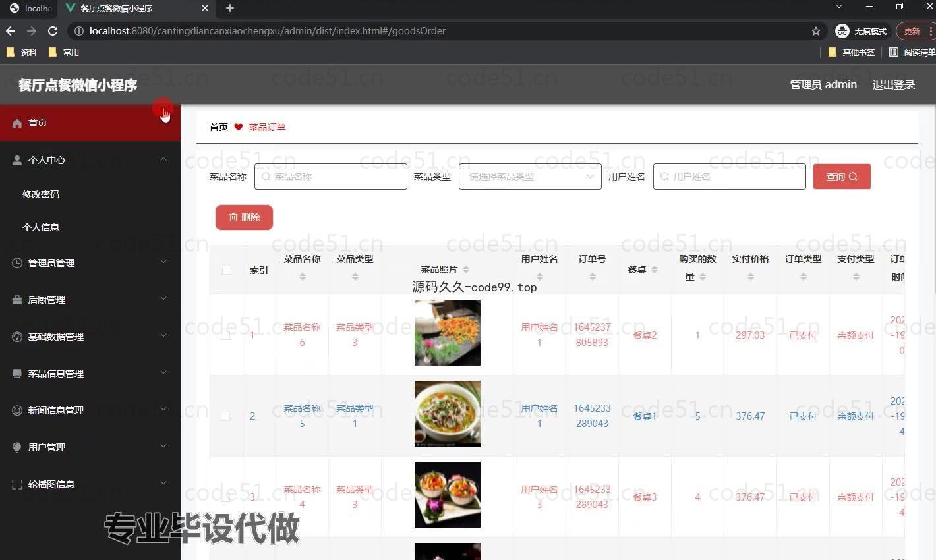Click order number 1645237805893
This screenshot has height=560, width=936.
[x=592, y=335]
